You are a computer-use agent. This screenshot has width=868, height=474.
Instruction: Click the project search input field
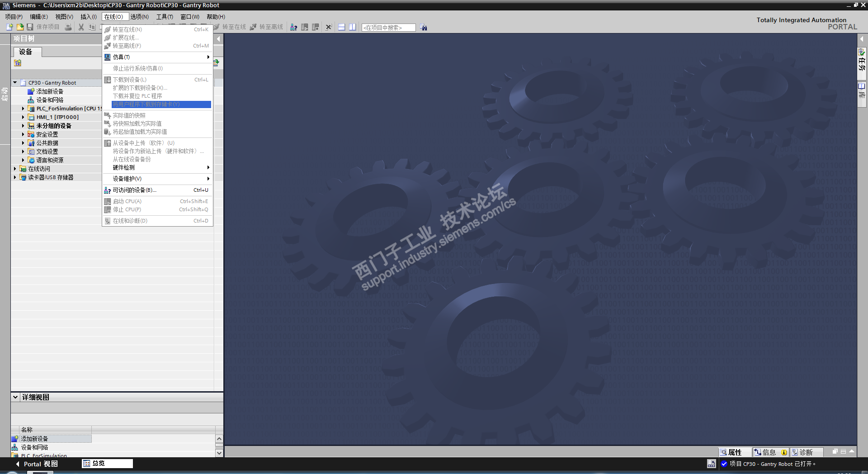389,28
